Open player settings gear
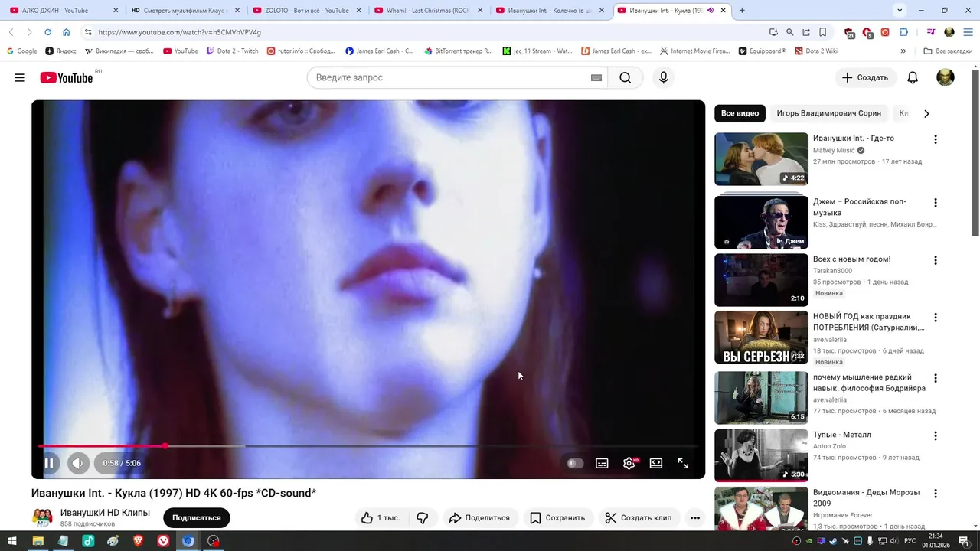Screen dimensions: 980x551 (x=629, y=463)
